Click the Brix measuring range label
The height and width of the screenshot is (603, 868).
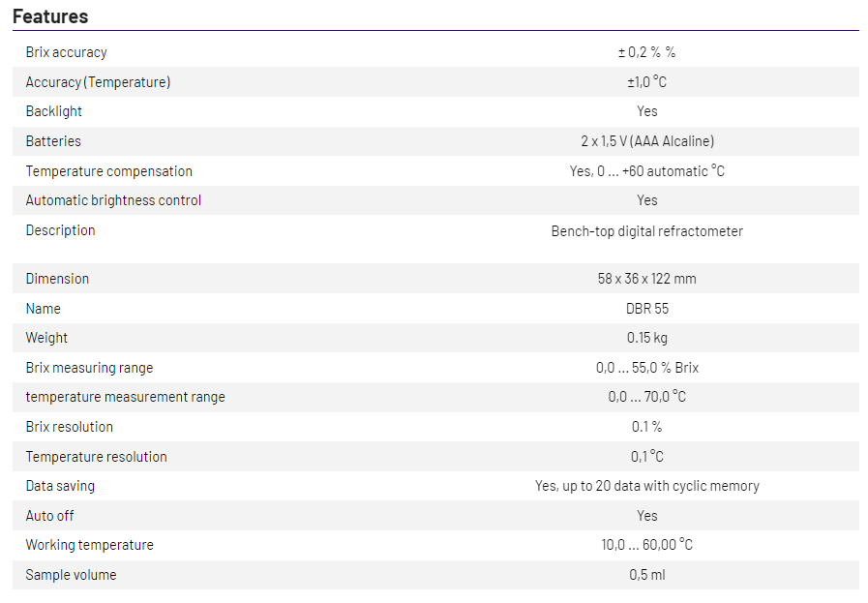(x=89, y=368)
